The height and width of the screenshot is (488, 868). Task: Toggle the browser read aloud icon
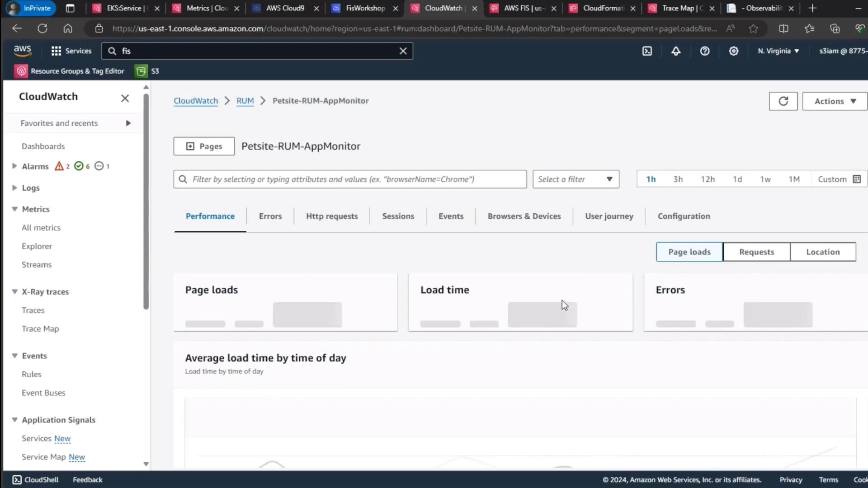point(730,28)
